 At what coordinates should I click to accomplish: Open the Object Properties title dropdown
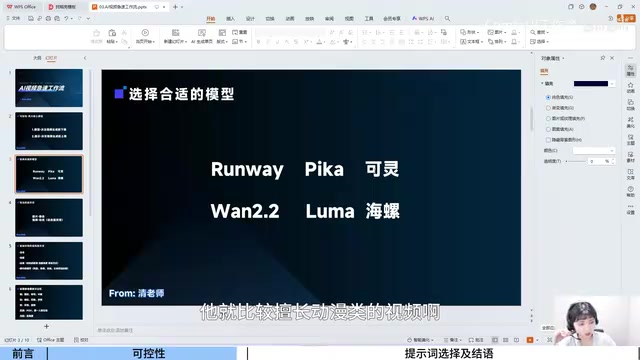[x=563, y=58]
